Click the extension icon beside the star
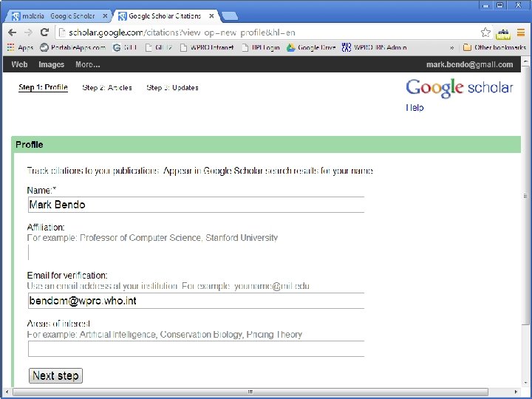 (503, 33)
